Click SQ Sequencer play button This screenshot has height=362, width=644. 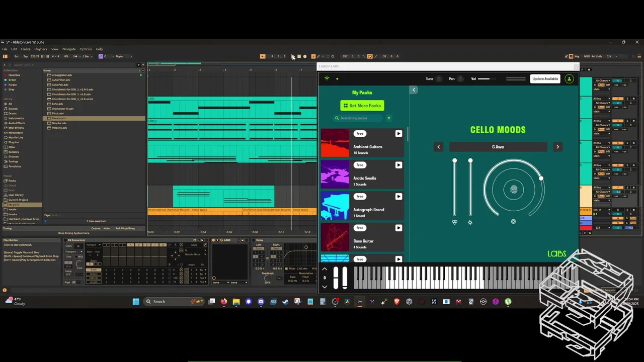[78, 246]
